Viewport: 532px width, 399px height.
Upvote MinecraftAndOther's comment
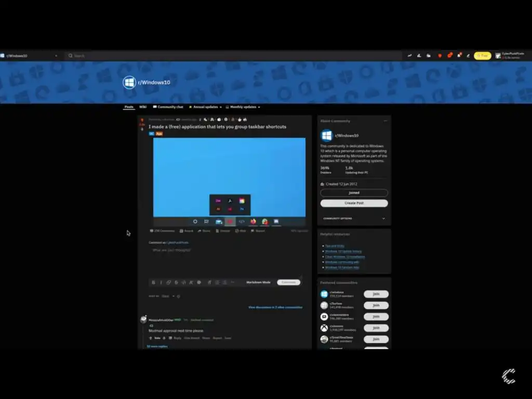click(x=151, y=338)
